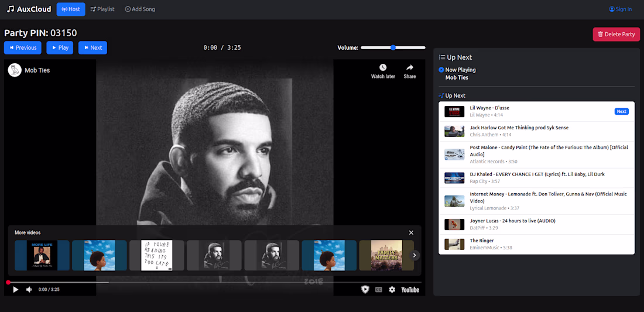Image resolution: width=644 pixels, height=312 pixels.
Task: Click the blue Play button
Action: pyautogui.click(x=60, y=47)
